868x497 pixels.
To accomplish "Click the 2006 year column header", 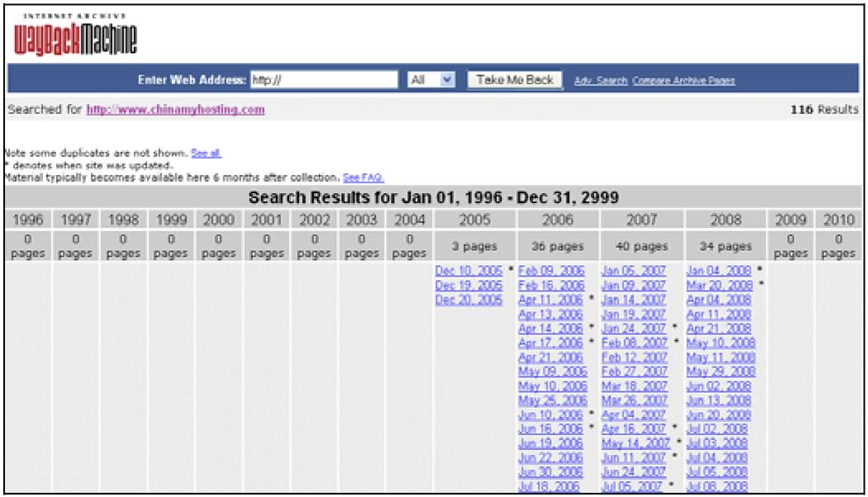I will pyautogui.click(x=558, y=220).
